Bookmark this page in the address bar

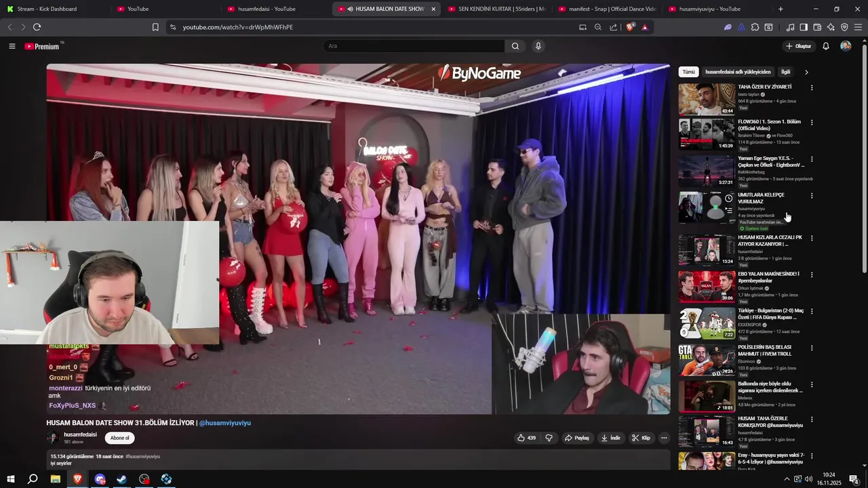point(155,27)
